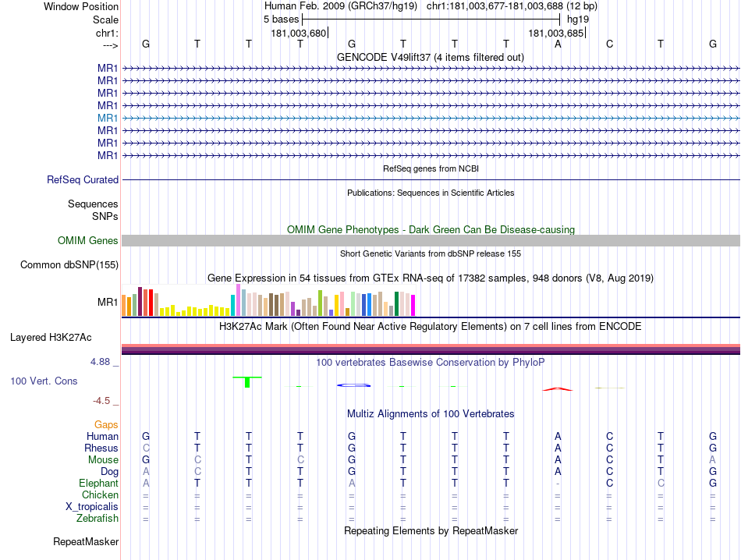Open the OMIM Gene Phenotypes track title
Screen dimensions: 741x560
[x=431, y=229]
